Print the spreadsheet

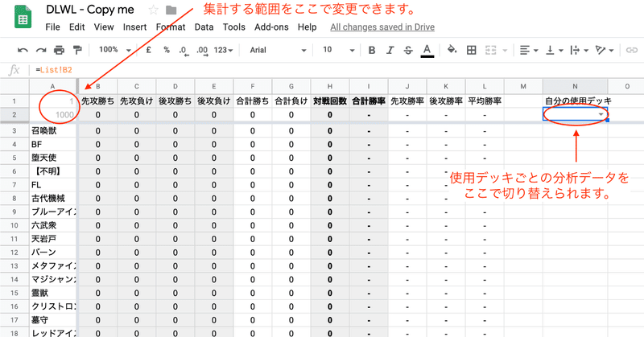(x=59, y=50)
